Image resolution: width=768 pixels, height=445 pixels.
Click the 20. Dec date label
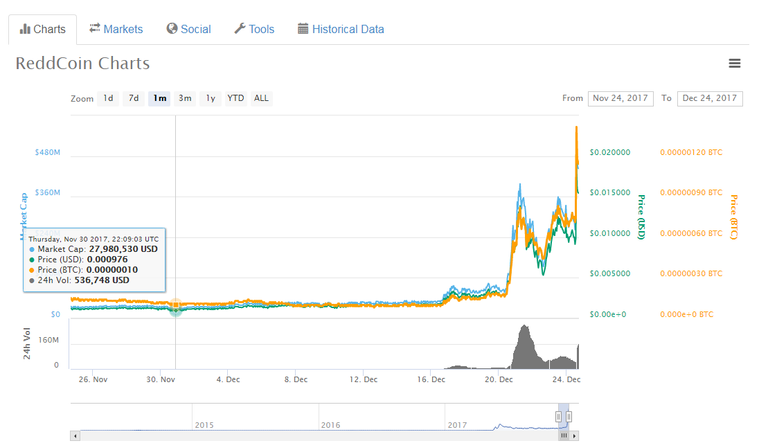[x=499, y=379]
